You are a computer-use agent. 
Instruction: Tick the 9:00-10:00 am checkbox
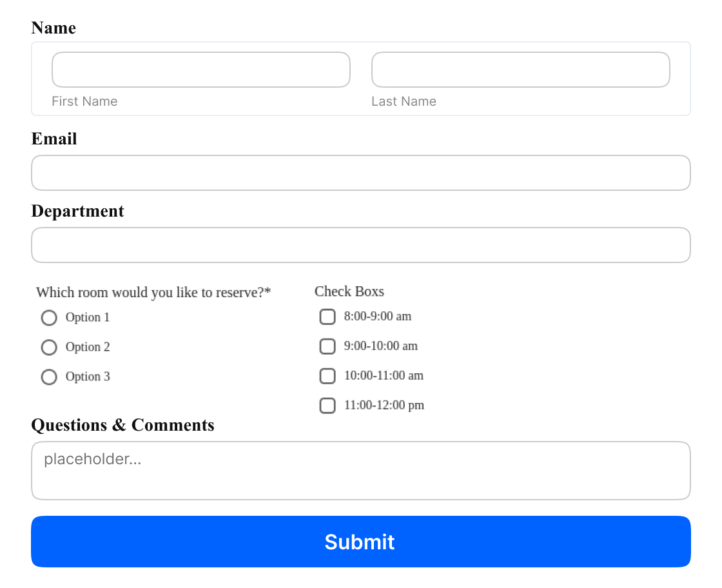[327, 346]
